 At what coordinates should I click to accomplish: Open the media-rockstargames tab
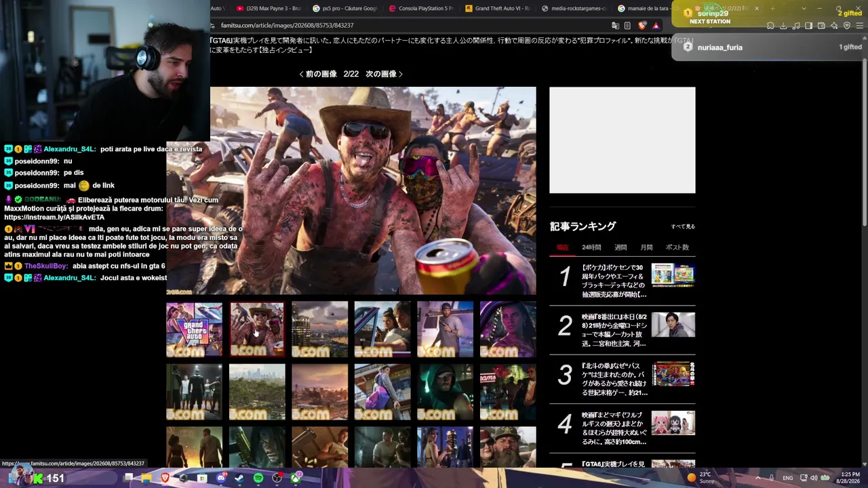575,8
